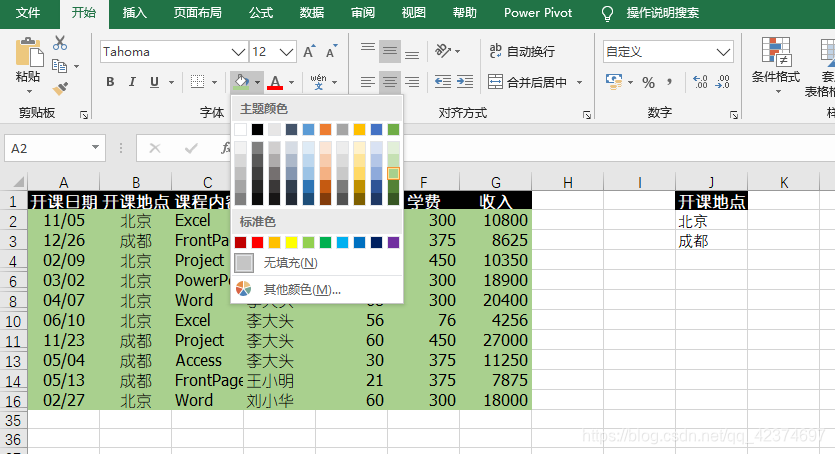Screen dimensions: 835x454
Task: Click the borders icon
Action: click(x=198, y=82)
